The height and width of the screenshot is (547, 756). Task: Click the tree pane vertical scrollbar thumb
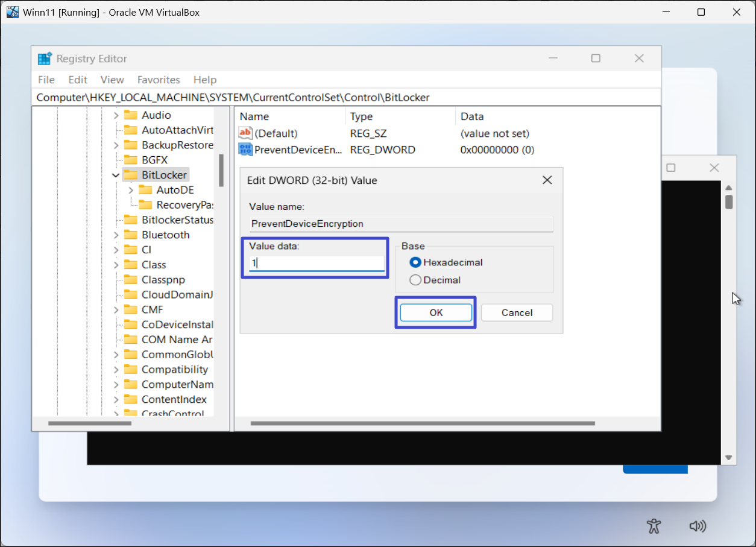pos(221,170)
